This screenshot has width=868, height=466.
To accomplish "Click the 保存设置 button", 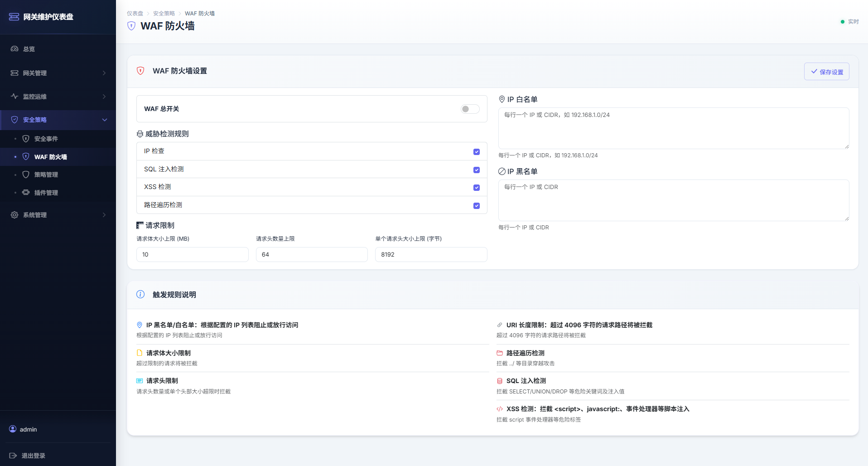I will coord(826,72).
